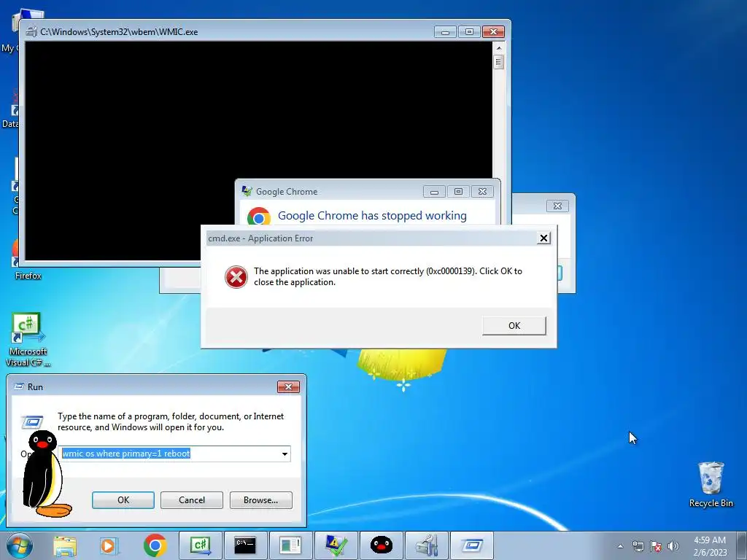Close the Run dialog
The image size is (747, 560).
click(288, 386)
